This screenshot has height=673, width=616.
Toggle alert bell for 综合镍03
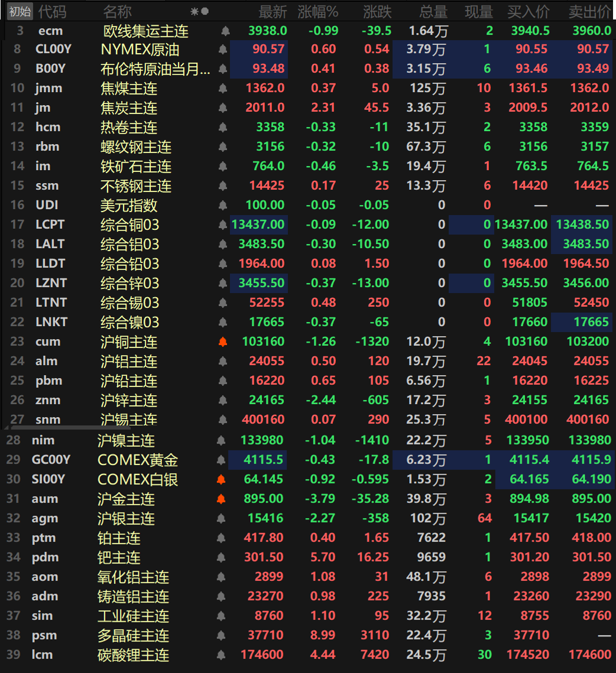222,323
